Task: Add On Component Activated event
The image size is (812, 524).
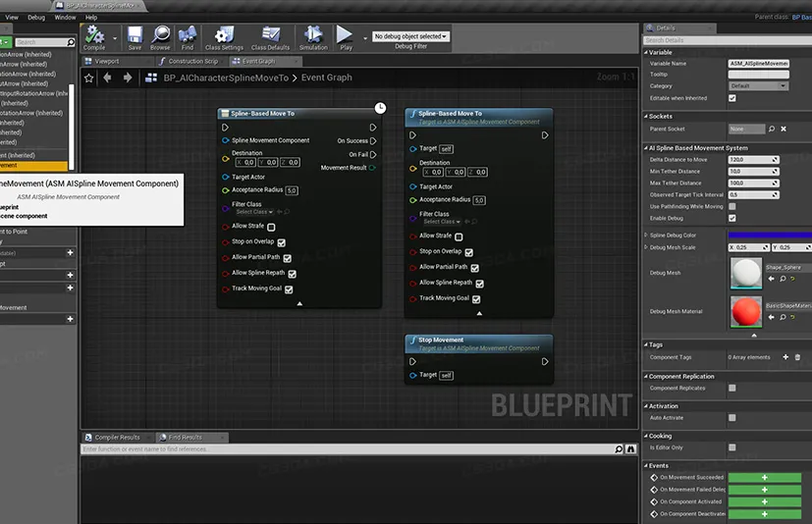Action: 764,502
